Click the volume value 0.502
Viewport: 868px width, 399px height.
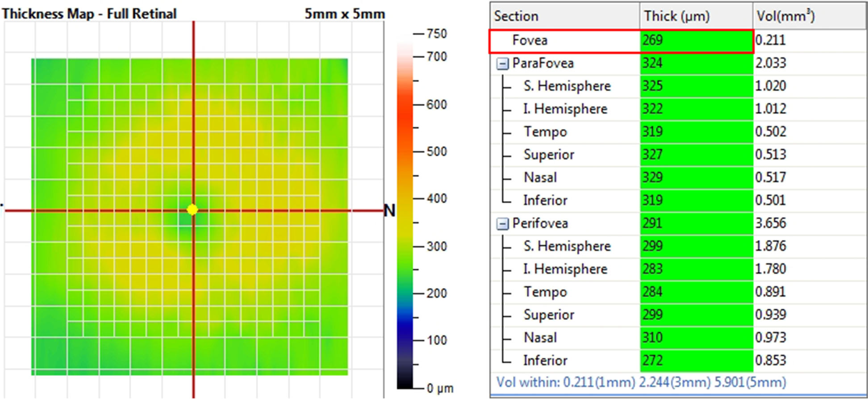coord(771,131)
